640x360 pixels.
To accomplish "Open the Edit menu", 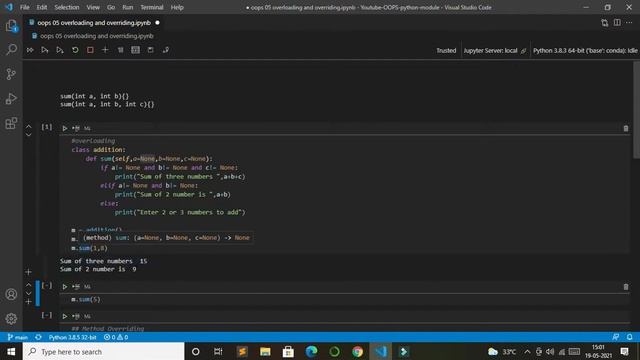I will pos(42,7).
